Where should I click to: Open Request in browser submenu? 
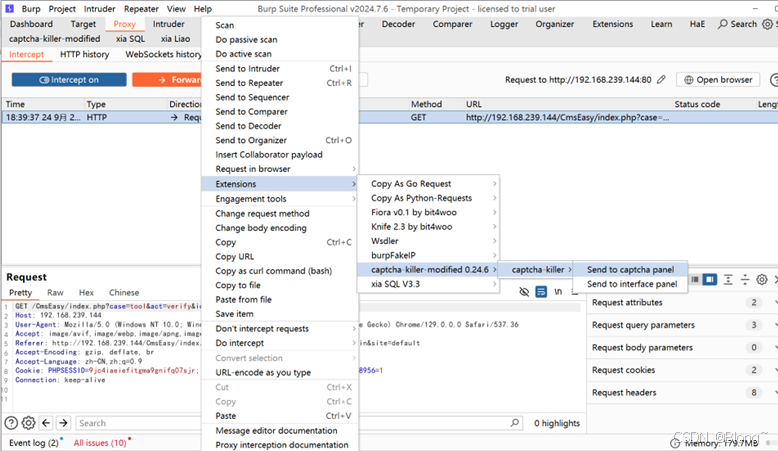pyautogui.click(x=280, y=169)
